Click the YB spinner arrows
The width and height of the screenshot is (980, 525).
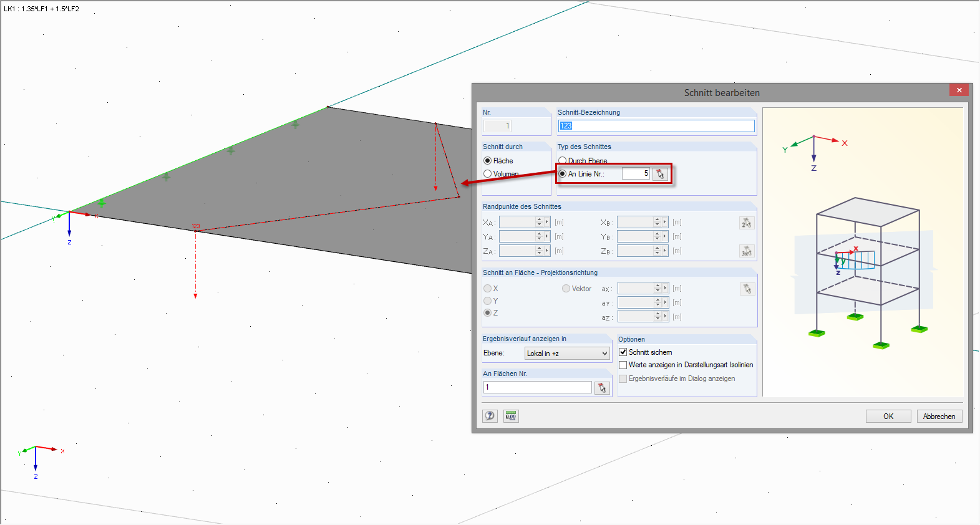657,236
